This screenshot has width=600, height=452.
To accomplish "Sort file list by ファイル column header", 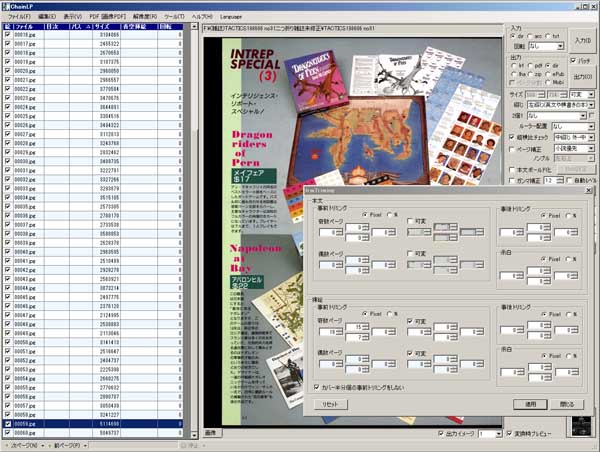I will [x=29, y=27].
